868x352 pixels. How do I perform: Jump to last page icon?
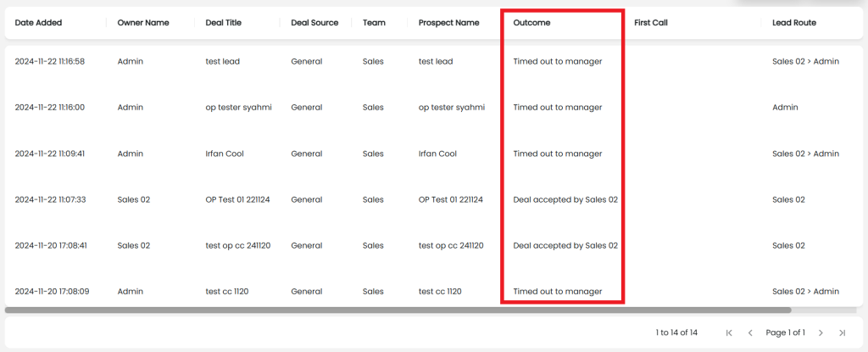click(842, 332)
